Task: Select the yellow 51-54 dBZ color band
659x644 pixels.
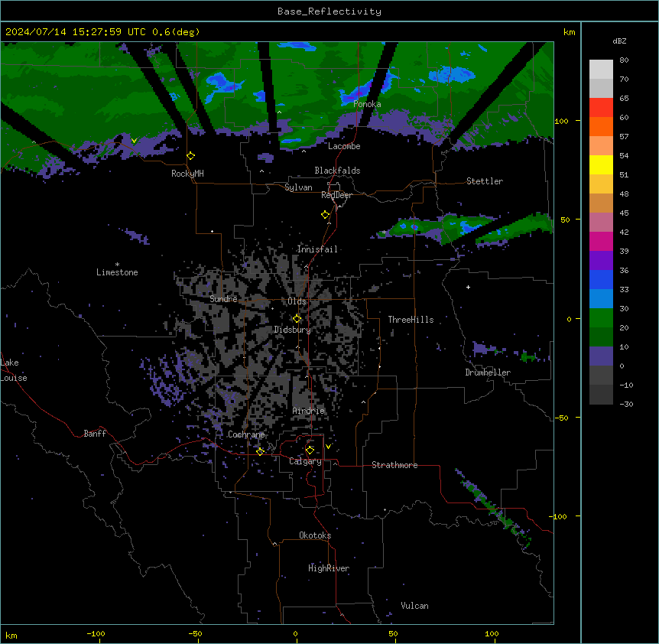Action: (601, 165)
